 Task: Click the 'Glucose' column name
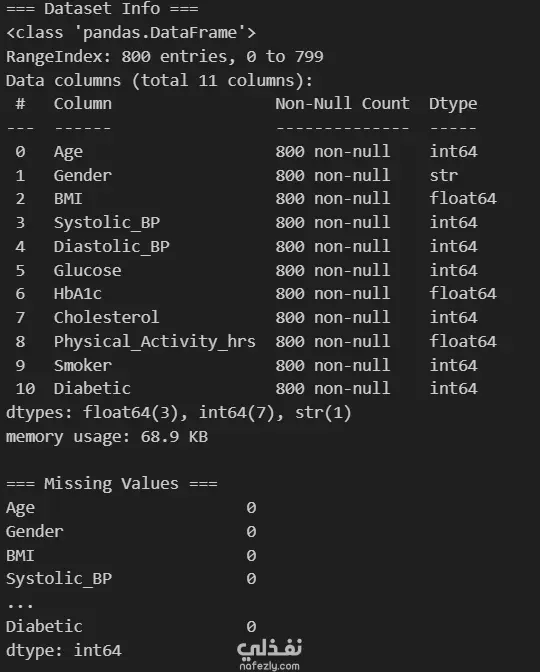click(87, 270)
